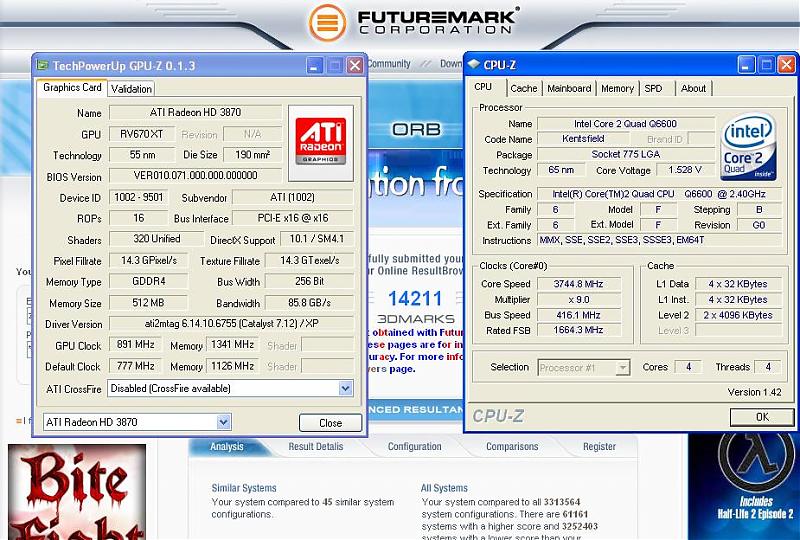Screen dimensions: 800x540
Task: Select the Graphics Card tab in GPU-Z
Action: (72, 88)
